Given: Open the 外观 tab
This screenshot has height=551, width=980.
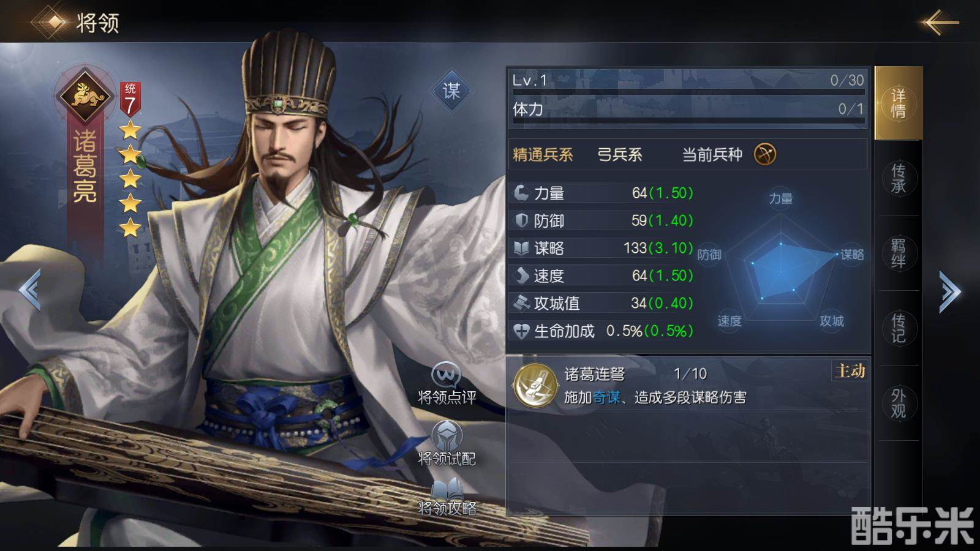Looking at the screenshot, I should [x=898, y=403].
